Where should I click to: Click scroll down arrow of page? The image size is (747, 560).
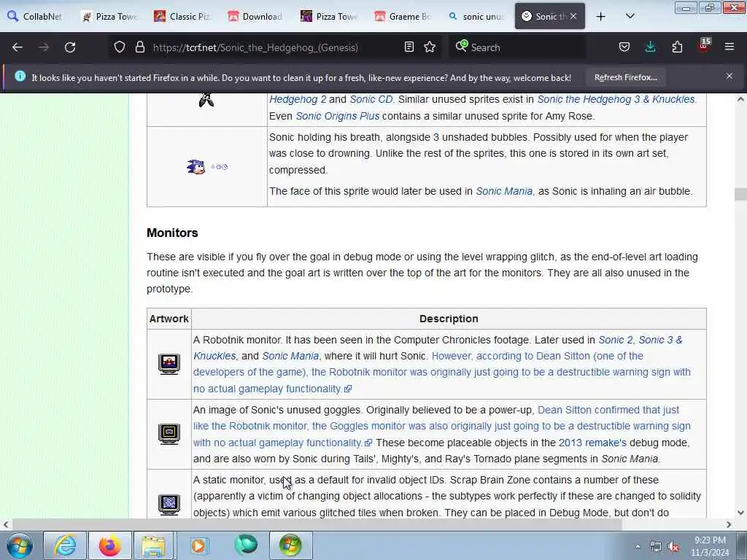point(740,513)
